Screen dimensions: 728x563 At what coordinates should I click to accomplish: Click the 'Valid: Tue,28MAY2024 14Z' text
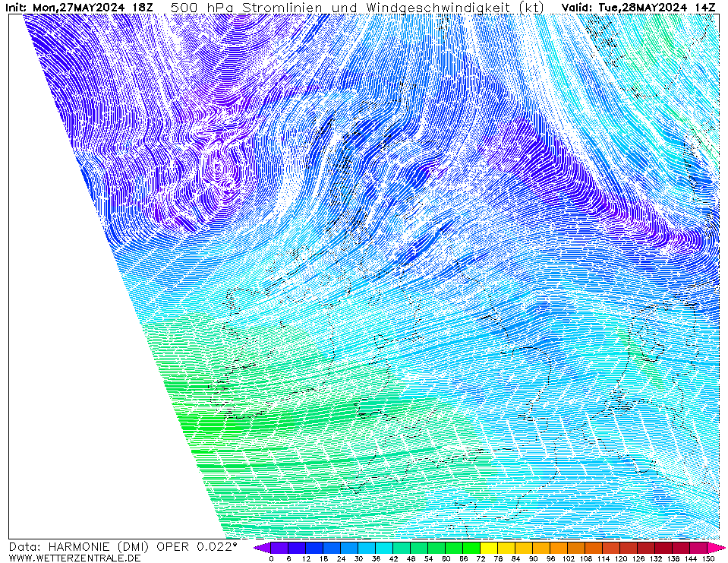click(638, 8)
